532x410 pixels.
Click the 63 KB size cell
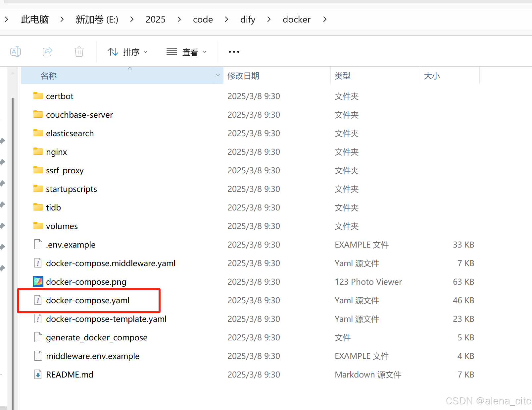pyautogui.click(x=463, y=282)
